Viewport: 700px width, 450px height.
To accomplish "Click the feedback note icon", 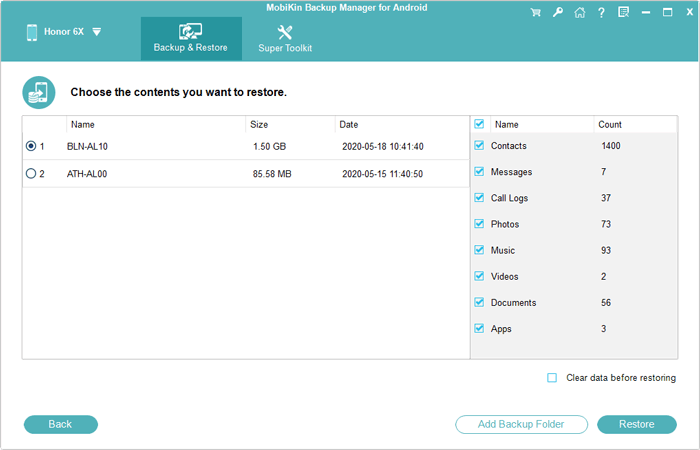I will pyautogui.click(x=623, y=13).
